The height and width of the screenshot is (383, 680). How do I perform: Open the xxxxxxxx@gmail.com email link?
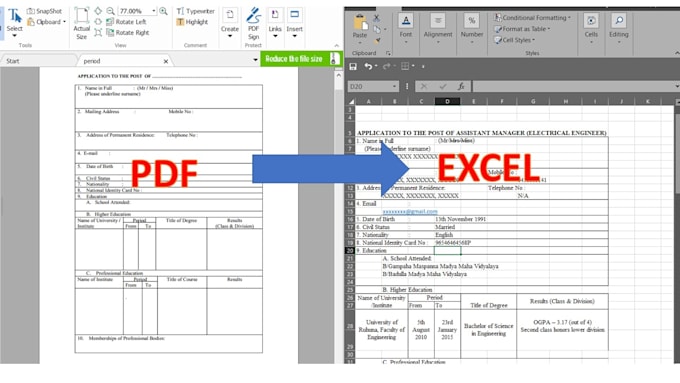click(410, 212)
